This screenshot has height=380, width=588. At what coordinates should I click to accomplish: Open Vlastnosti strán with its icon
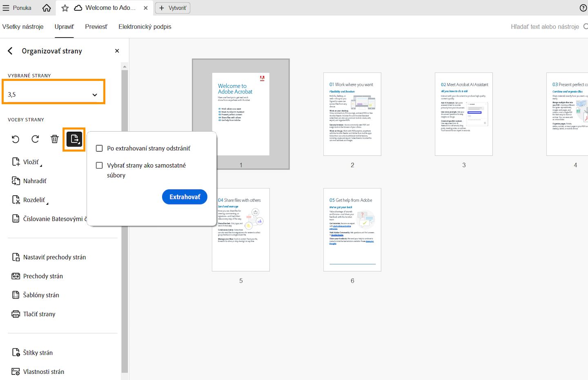pyautogui.click(x=16, y=371)
